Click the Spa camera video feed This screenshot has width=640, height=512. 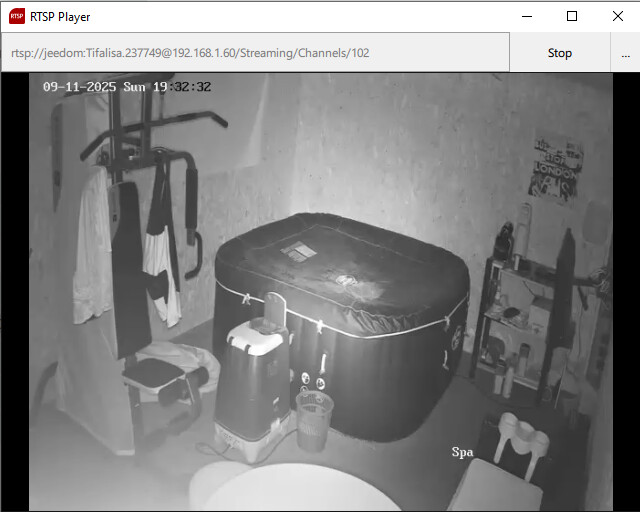pos(320,292)
